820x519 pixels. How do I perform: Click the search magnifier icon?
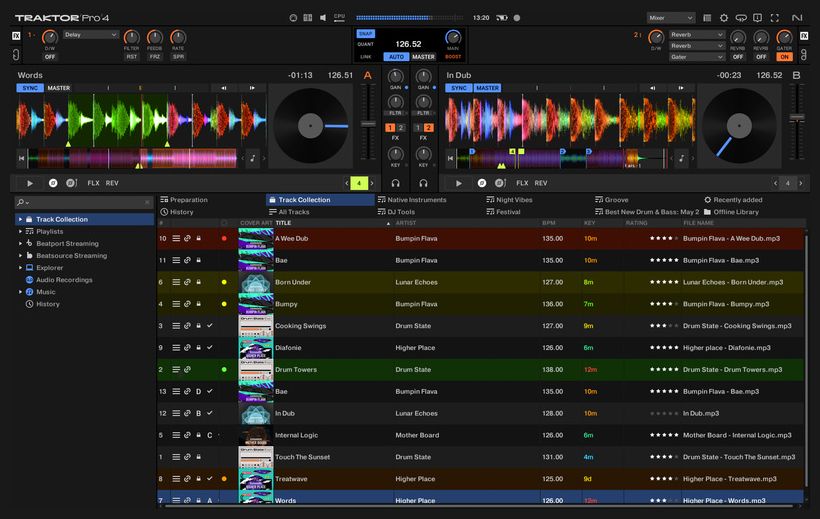20,202
